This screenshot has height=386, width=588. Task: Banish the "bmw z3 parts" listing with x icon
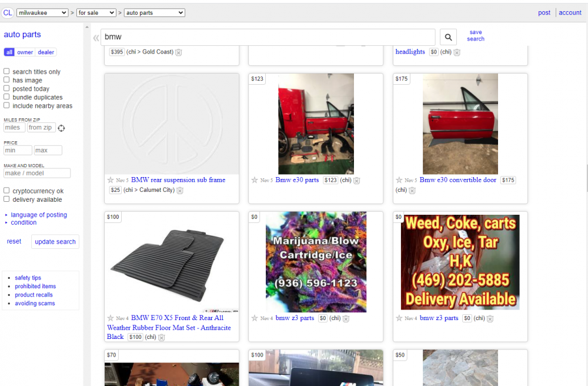[x=346, y=318]
